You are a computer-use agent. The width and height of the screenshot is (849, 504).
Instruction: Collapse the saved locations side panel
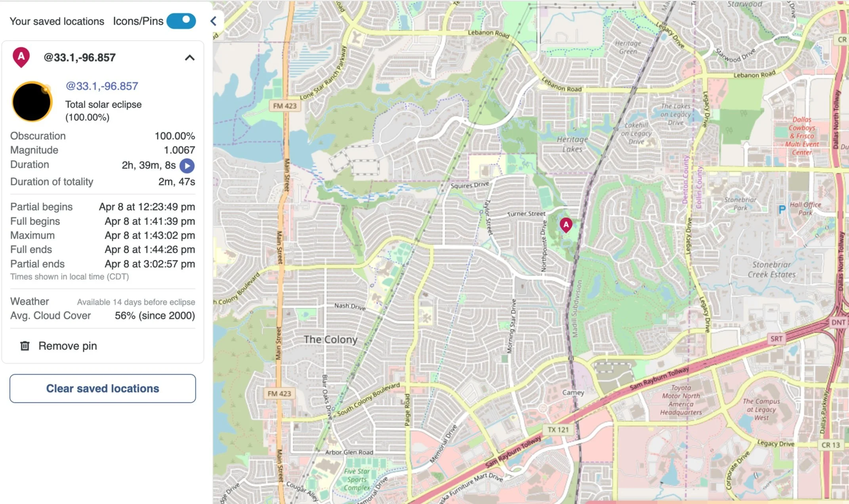click(214, 21)
